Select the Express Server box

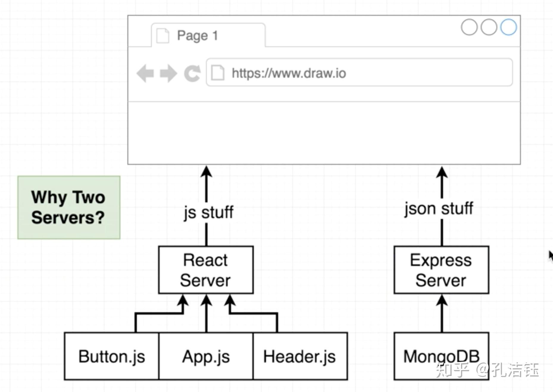click(441, 270)
